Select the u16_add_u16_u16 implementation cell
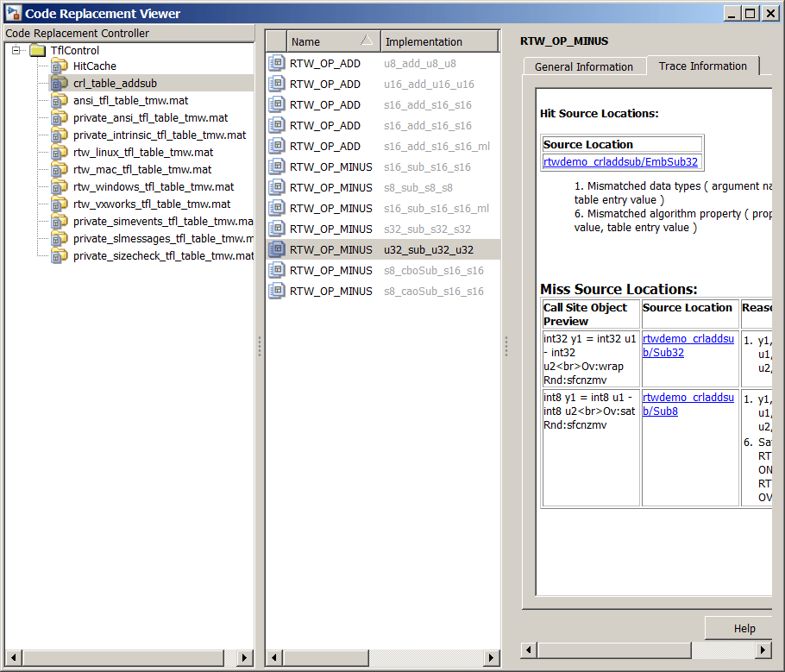The height and width of the screenshot is (672, 785). 429,85
